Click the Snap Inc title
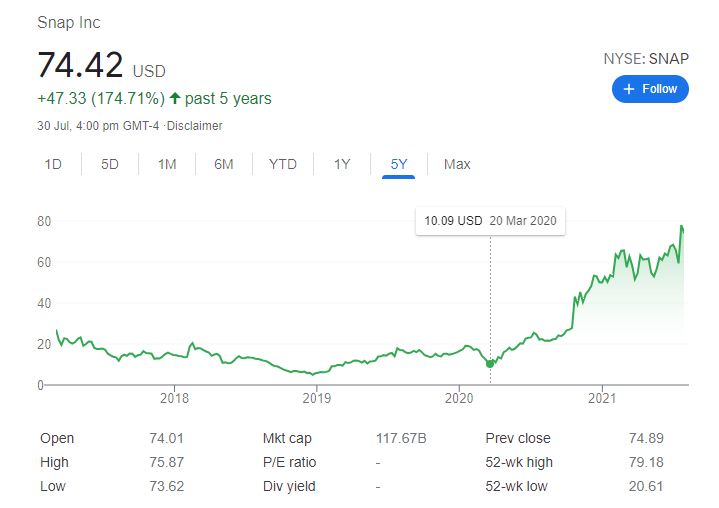The width and height of the screenshot is (719, 508). [69, 22]
